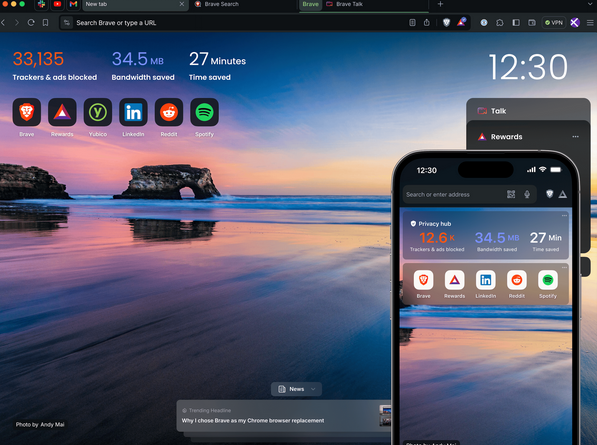Switch to the Brave Talk tab

[375, 4]
